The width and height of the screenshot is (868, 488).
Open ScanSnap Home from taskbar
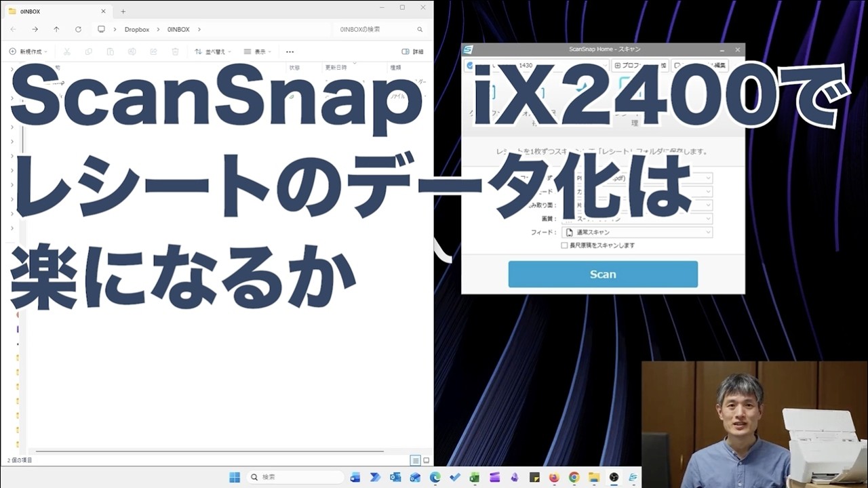pyautogui.click(x=633, y=477)
